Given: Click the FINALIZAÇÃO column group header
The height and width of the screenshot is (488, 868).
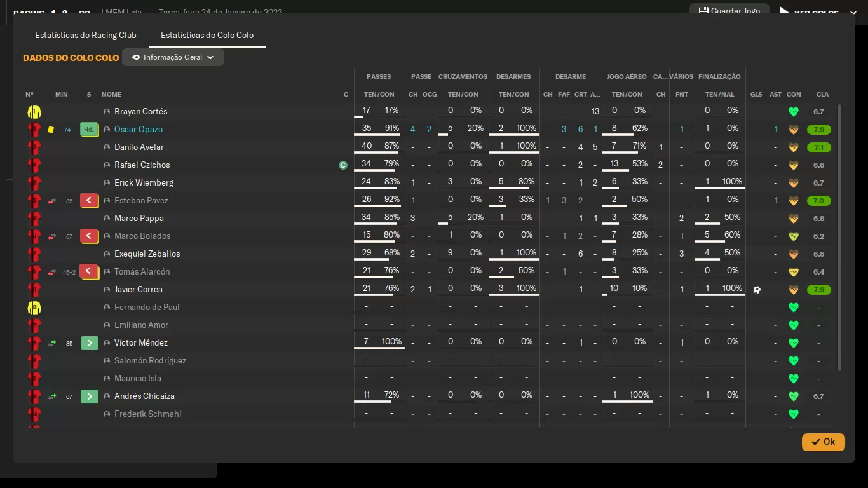Looking at the screenshot, I should [719, 77].
